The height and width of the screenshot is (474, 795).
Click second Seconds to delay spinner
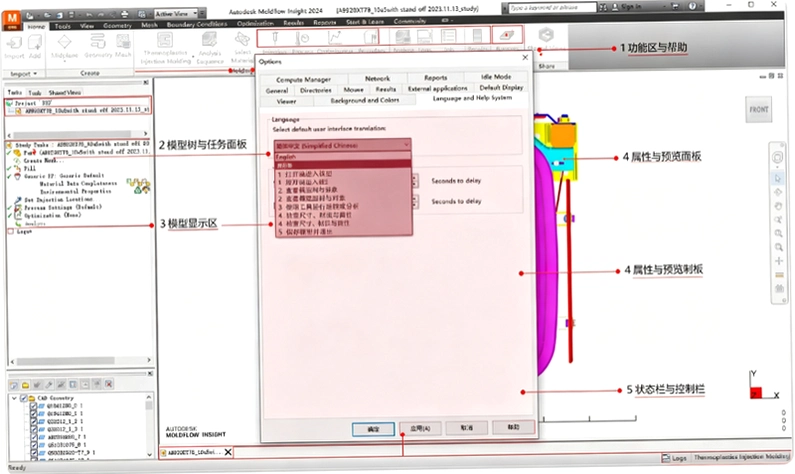click(x=415, y=201)
